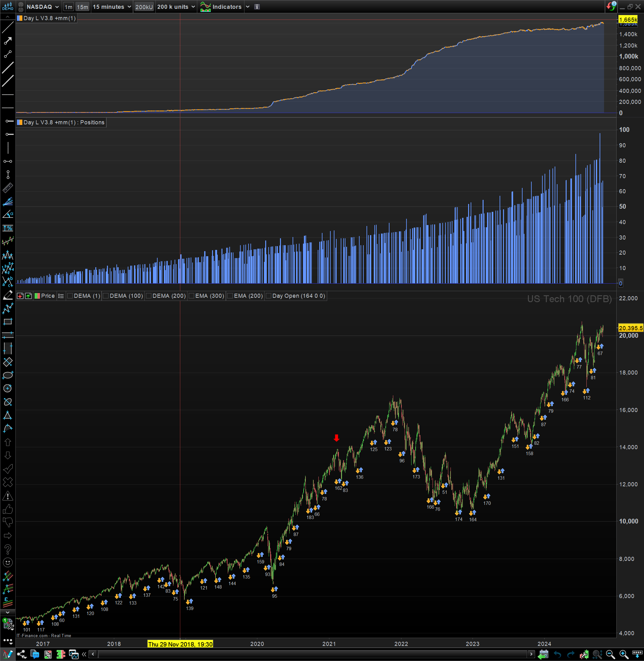The image size is (644, 661).
Task: Switch to the 1m timeframe button
Action: point(68,7)
